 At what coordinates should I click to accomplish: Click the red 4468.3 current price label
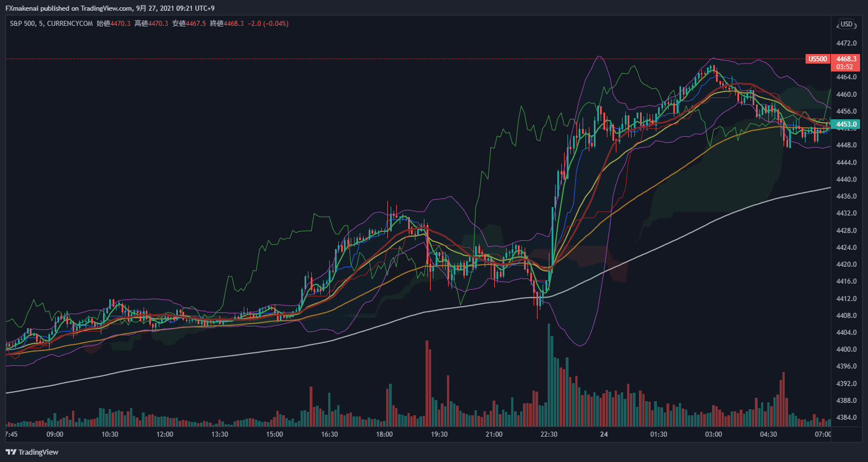[x=846, y=59]
